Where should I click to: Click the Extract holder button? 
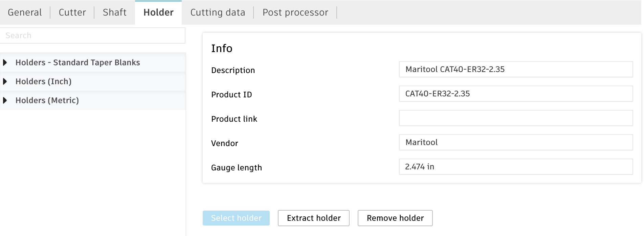click(x=314, y=218)
